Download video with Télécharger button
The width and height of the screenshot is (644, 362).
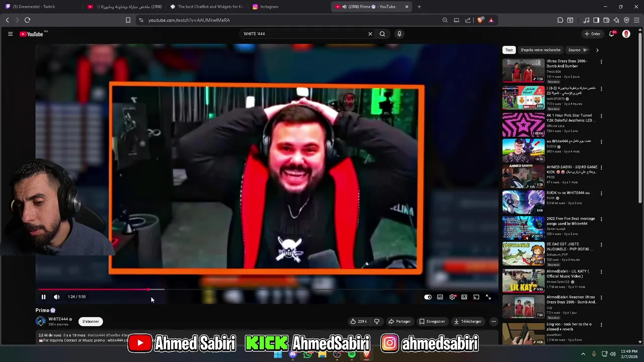[x=467, y=321]
